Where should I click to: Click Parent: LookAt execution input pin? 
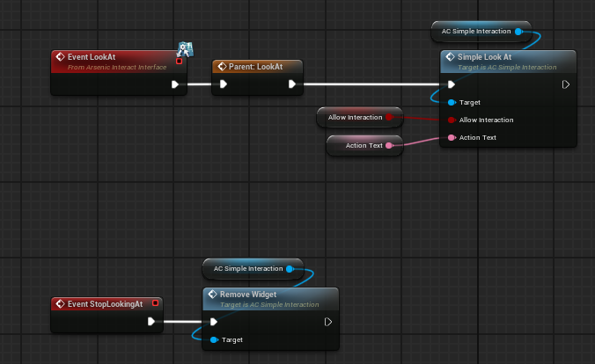(x=224, y=84)
